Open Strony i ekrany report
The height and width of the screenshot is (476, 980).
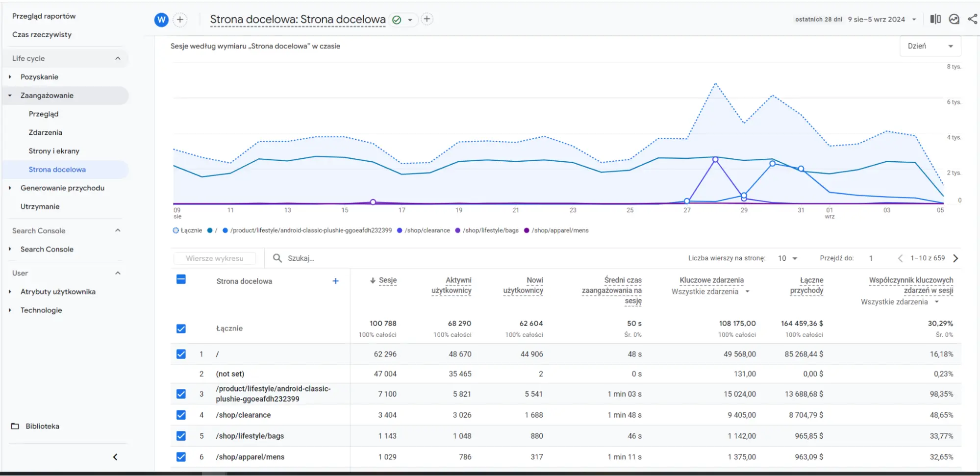click(54, 151)
